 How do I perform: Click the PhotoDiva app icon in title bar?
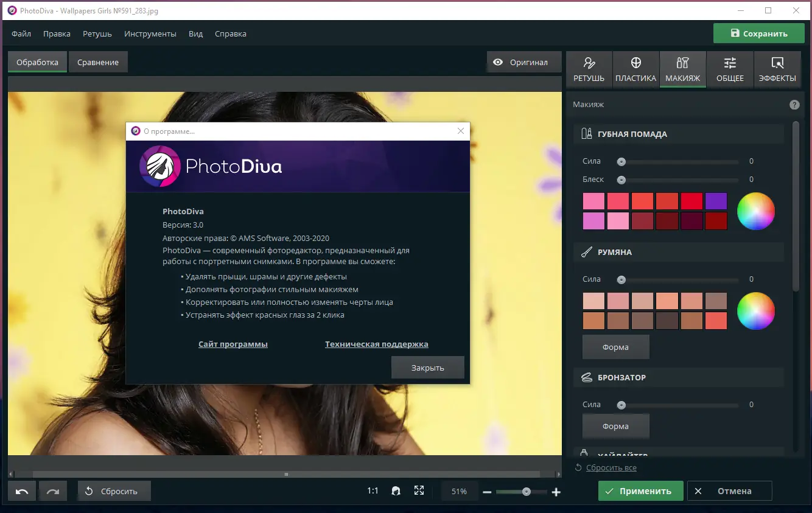click(12, 10)
